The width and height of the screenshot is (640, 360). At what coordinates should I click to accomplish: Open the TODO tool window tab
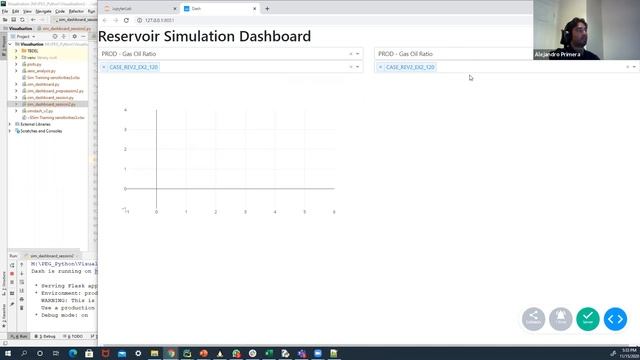73,336
